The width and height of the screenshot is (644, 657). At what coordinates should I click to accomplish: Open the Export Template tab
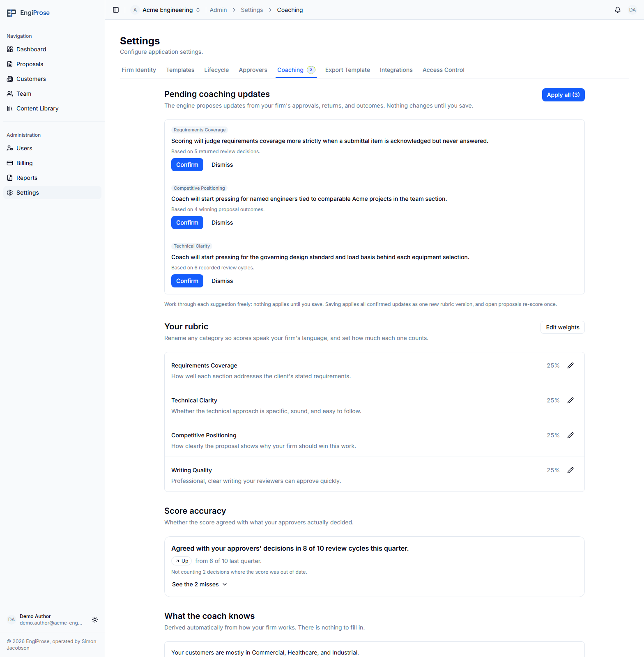point(347,70)
